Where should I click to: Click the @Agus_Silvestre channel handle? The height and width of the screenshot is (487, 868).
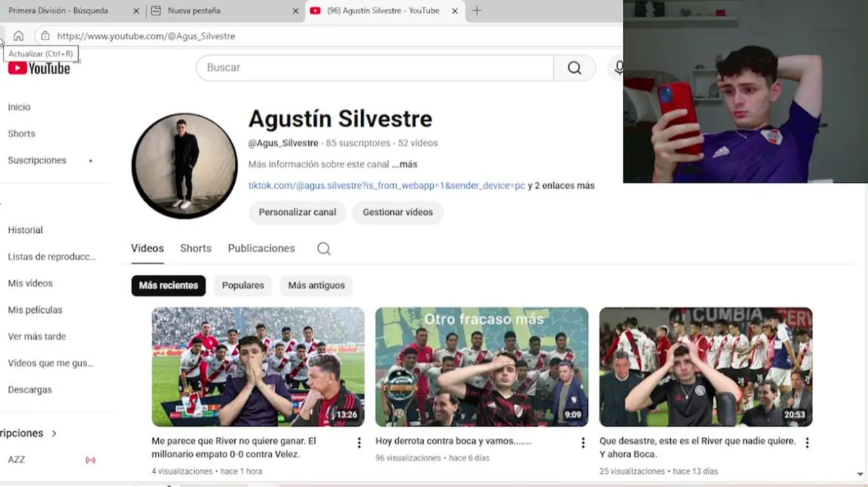(x=283, y=143)
